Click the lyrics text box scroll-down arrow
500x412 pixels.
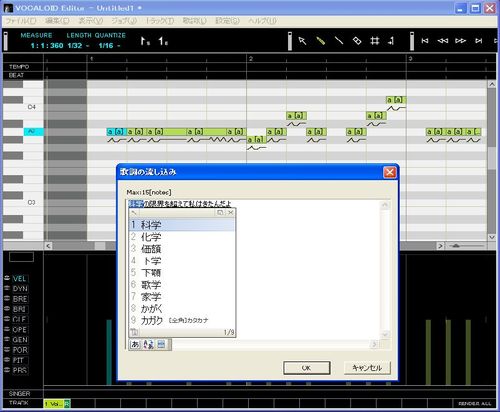point(385,334)
